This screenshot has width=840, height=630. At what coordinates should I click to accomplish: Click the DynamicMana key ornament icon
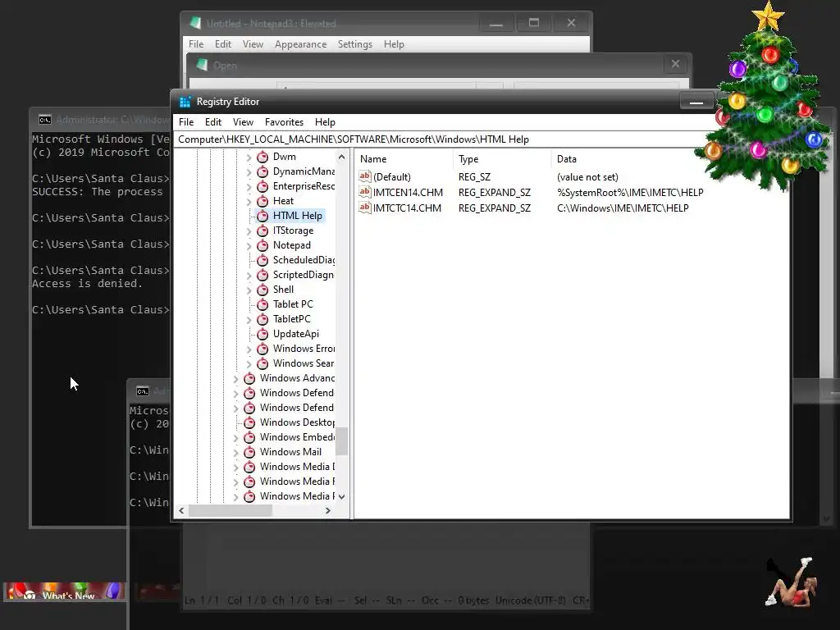point(262,172)
